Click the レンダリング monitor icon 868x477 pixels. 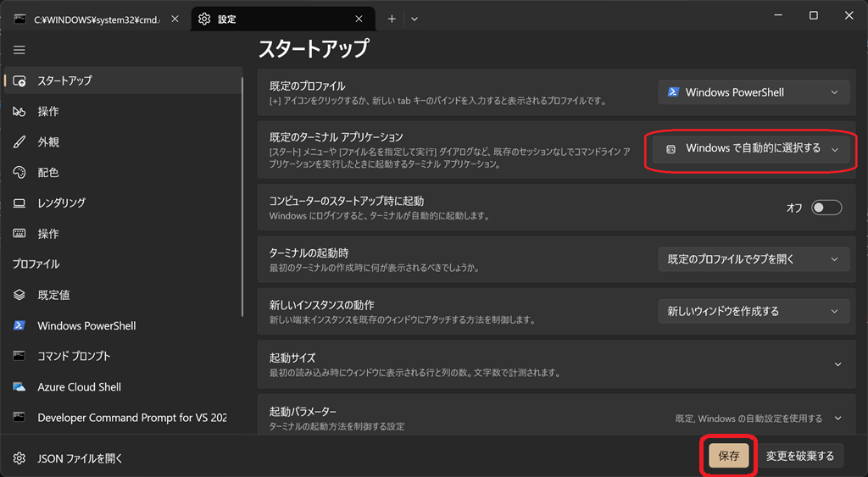[19, 203]
